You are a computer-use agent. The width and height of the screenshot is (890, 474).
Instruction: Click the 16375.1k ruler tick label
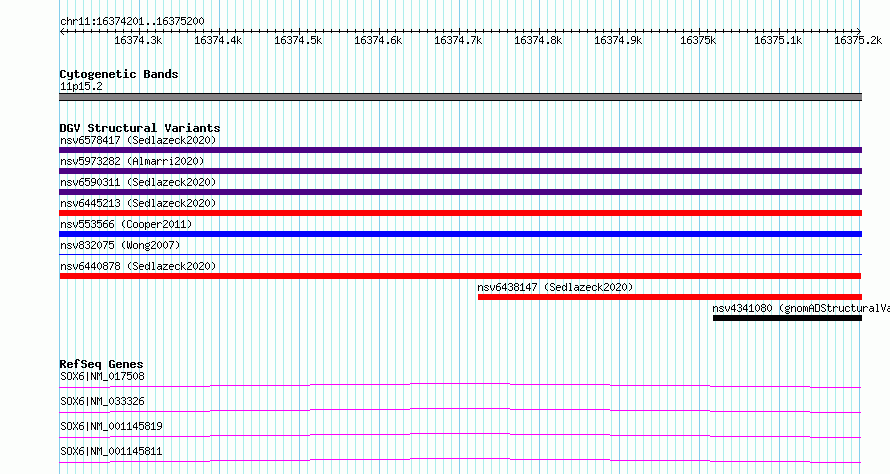click(x=778, y=40)
